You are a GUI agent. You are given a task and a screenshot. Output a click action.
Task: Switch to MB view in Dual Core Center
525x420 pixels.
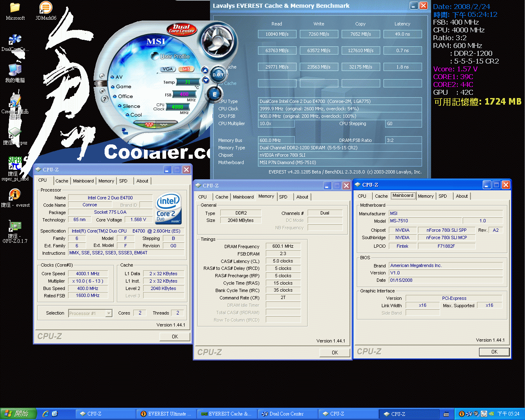pos(185,69)
